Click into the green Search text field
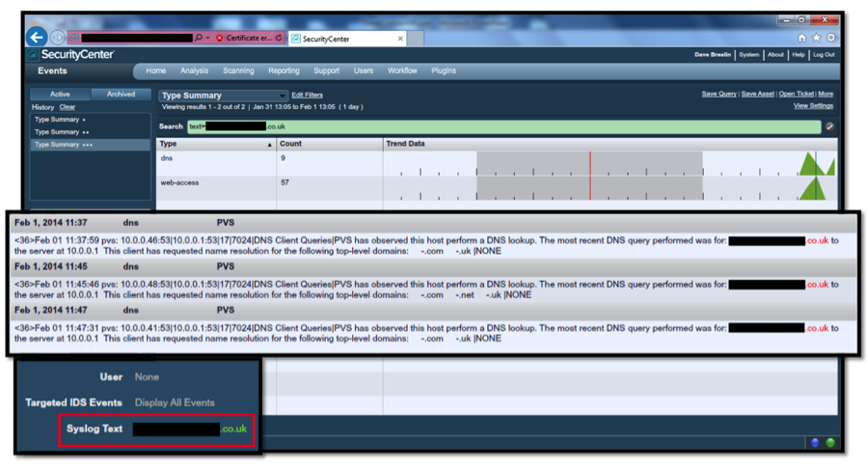This screenshot has height=467, width=868. point(503,126)
